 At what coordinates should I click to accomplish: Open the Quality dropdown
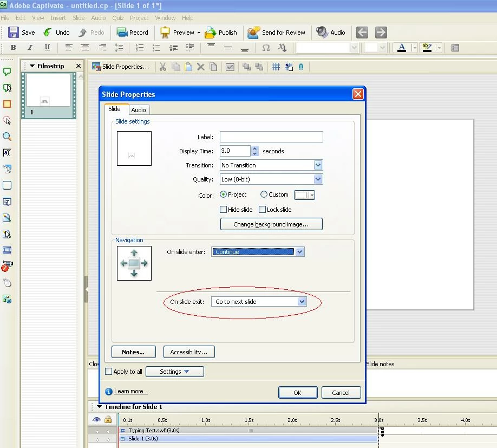[x=318, y=179]
